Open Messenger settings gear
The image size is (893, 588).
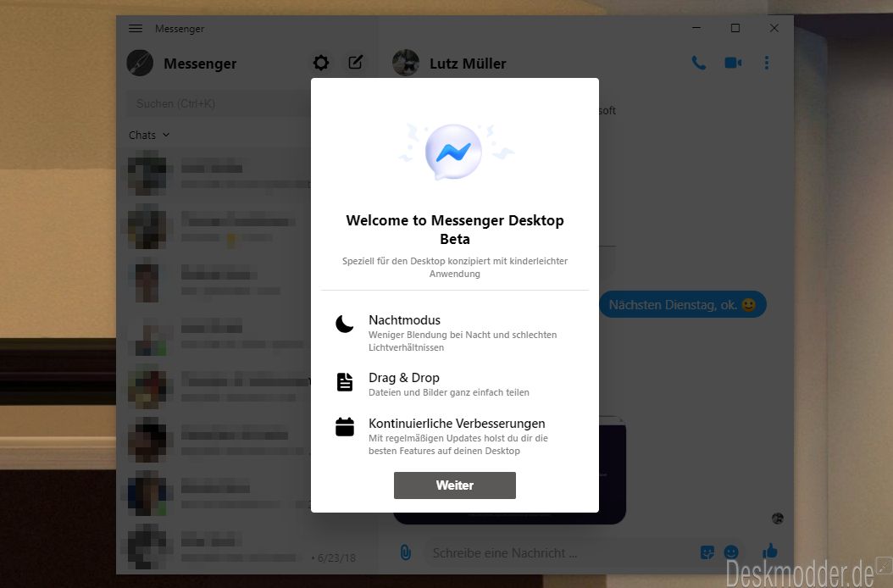coord(321,63)
